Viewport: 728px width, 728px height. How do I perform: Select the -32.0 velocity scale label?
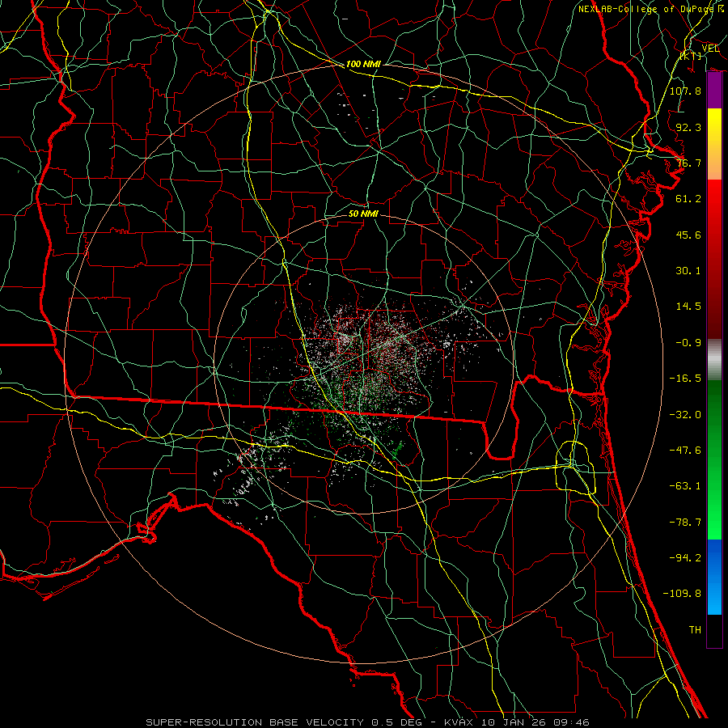685,415
